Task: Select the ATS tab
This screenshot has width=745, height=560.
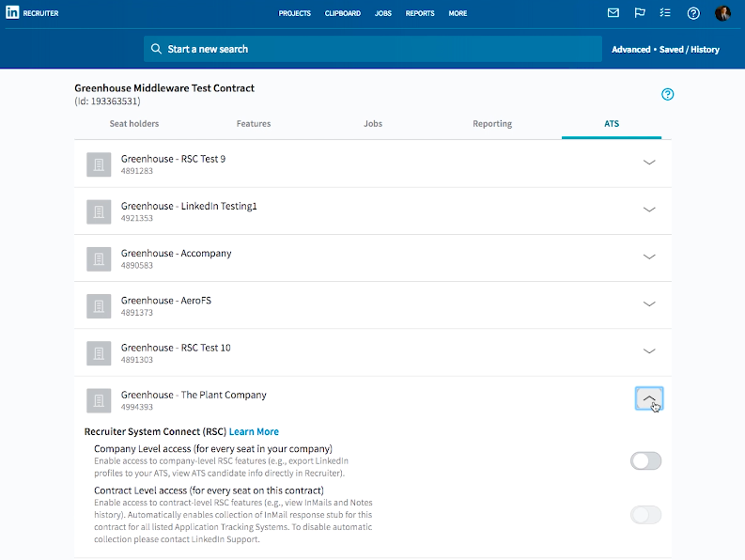Action: [x=612, y=124]
